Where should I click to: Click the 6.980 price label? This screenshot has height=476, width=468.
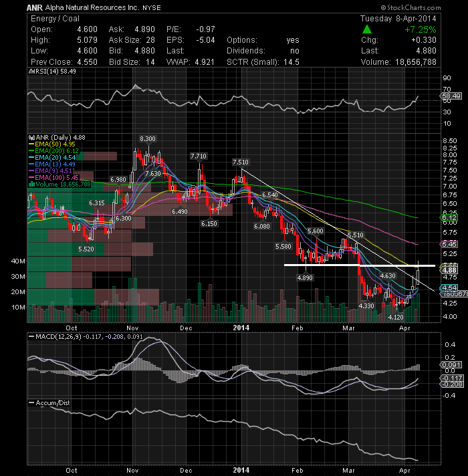(118, 179)
